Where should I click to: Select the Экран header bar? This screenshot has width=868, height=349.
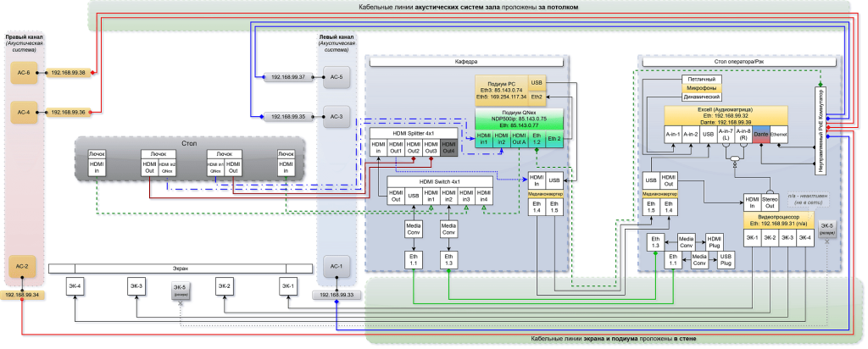point(181,269)
